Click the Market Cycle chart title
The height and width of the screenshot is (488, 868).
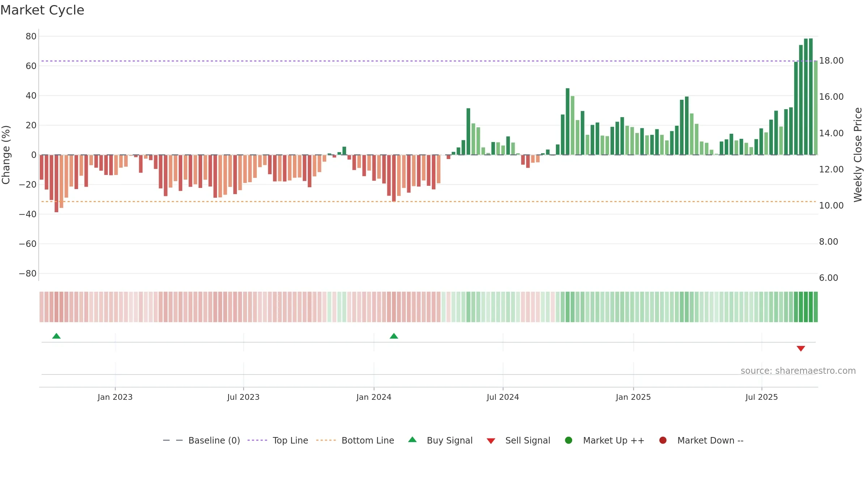tap(42, 10)
